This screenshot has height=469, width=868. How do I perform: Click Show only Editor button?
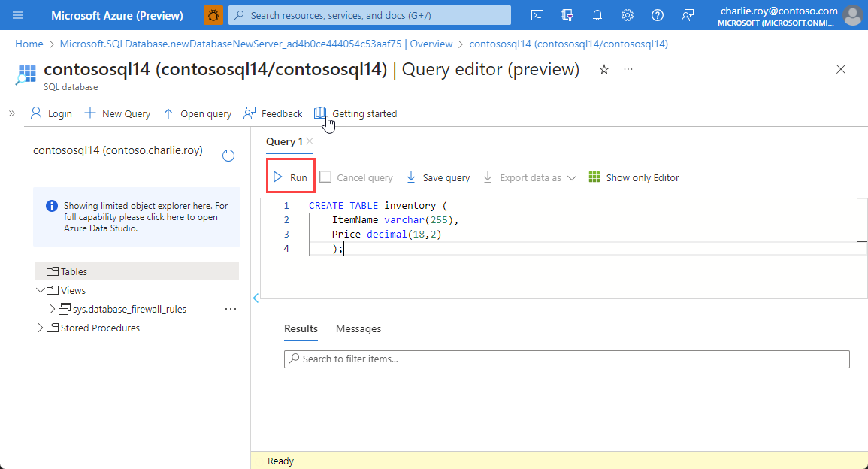tap(634, 178)
